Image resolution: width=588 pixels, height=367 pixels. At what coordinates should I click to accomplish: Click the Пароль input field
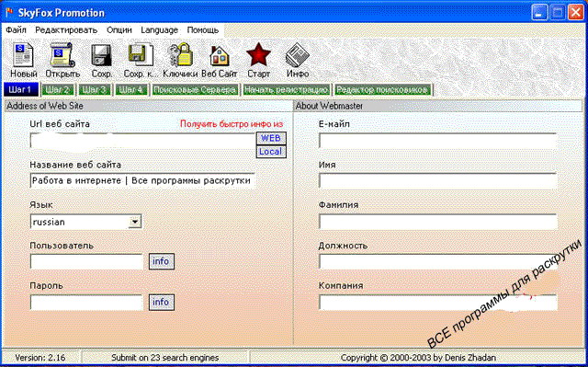pos(86,303)
